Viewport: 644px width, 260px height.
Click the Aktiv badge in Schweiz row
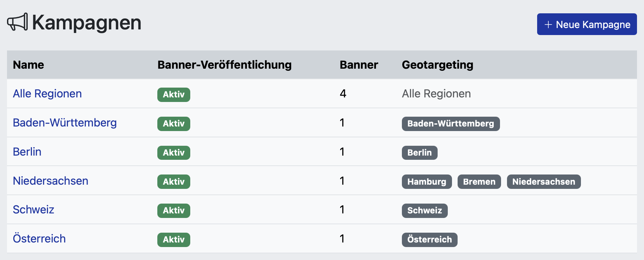coord(173,211)
